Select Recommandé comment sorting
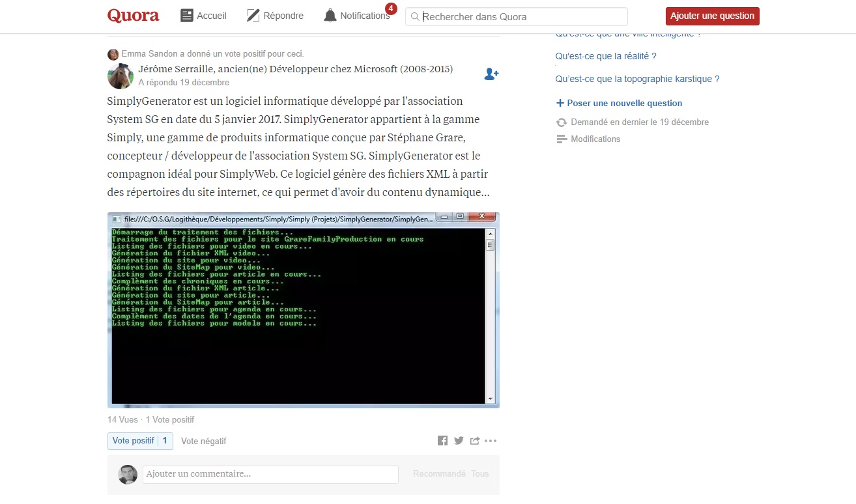The width and height of the screenshot is (856, 504). pyautogui.click(x=439, y=474)
